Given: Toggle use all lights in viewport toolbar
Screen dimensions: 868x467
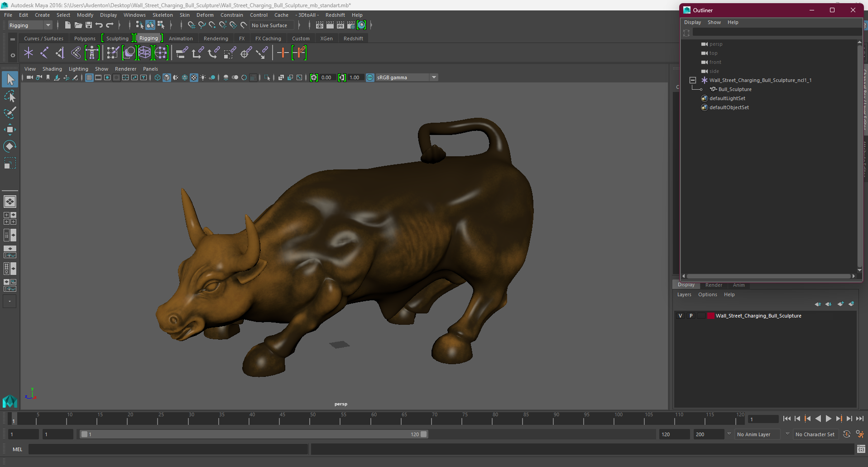Looking at the screenshot, I should click(x=203, y=77).
